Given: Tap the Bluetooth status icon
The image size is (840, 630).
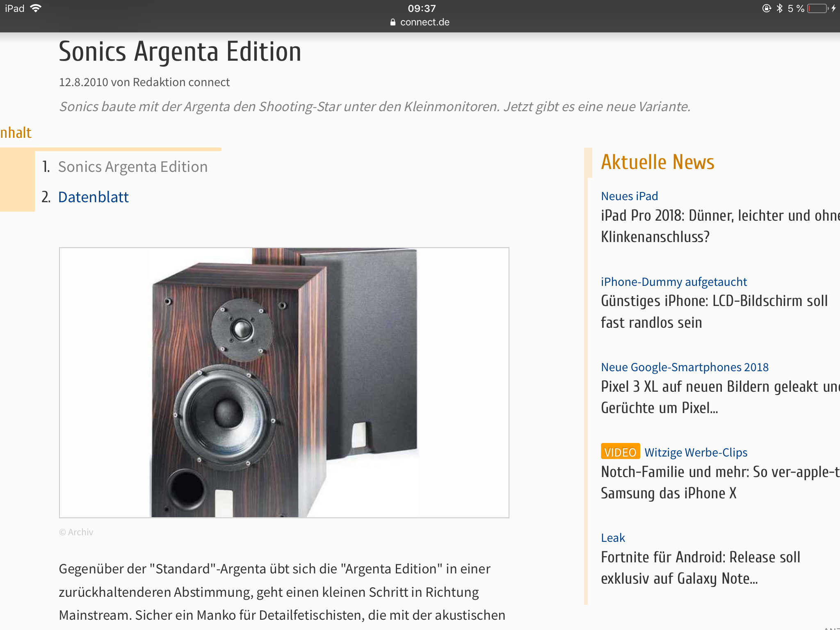Looking at the screenshot, I should (x=779, y=8).
